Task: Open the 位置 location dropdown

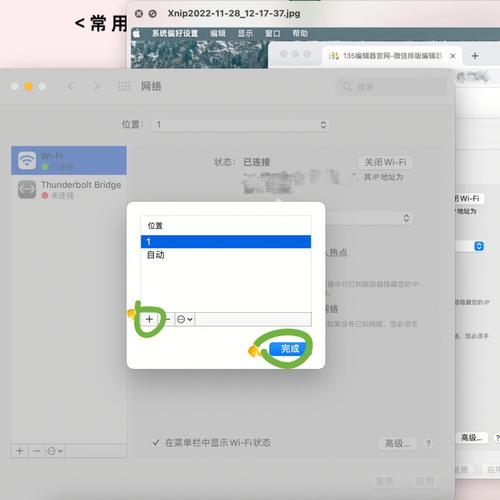Action: pyautogui.click(x=240, y=125)
